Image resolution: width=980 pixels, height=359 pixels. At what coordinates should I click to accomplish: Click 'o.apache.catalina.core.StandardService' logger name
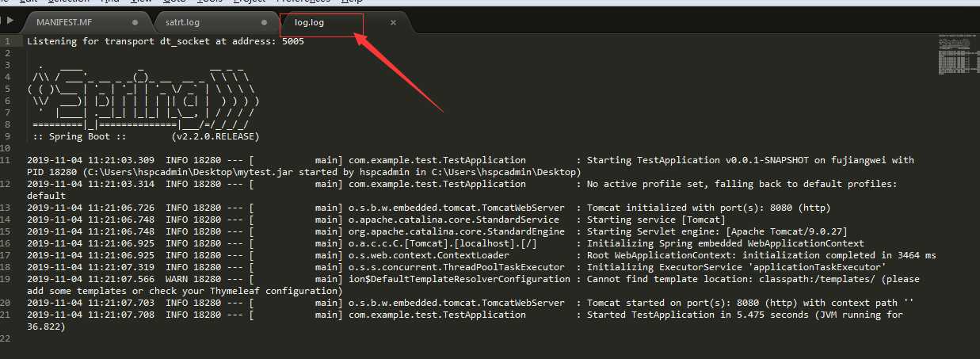pyautogui.click(x=455, y=220)
